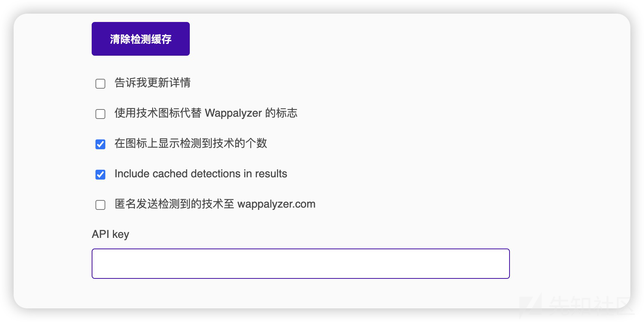Tick the 使用技术图标代替 Wappalyzer 的标志 checkbox
Viewport: 644px width, 322px height.
click(x=100, y=114)
